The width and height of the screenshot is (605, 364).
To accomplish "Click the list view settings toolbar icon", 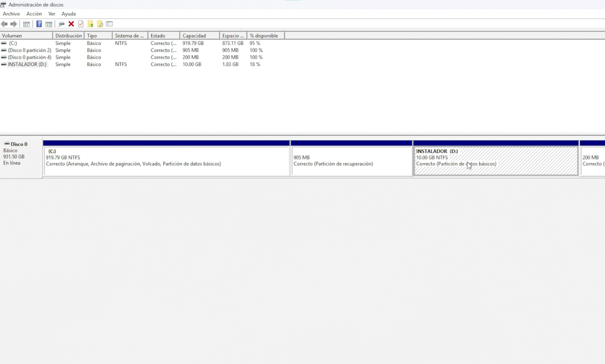I will point(109,24).
